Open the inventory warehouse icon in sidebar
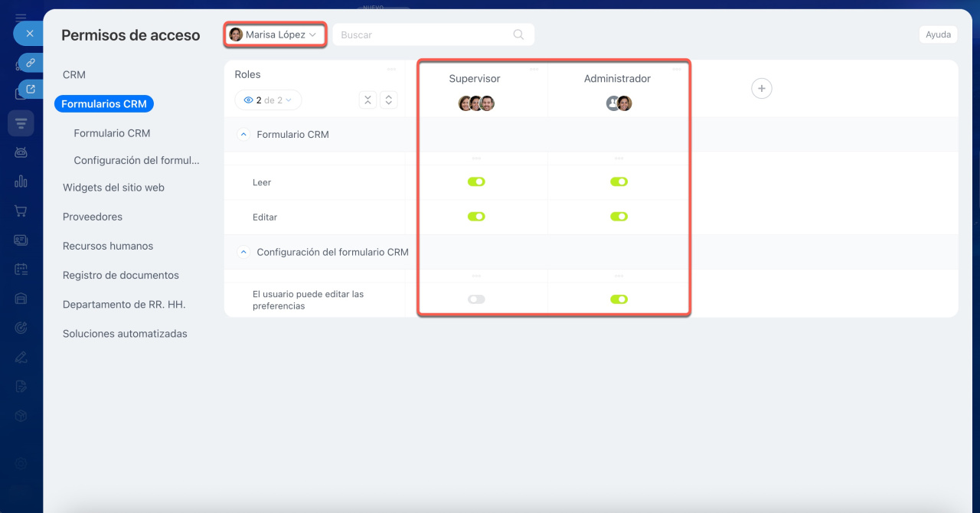The image size is (980, 513). (21, 298)
